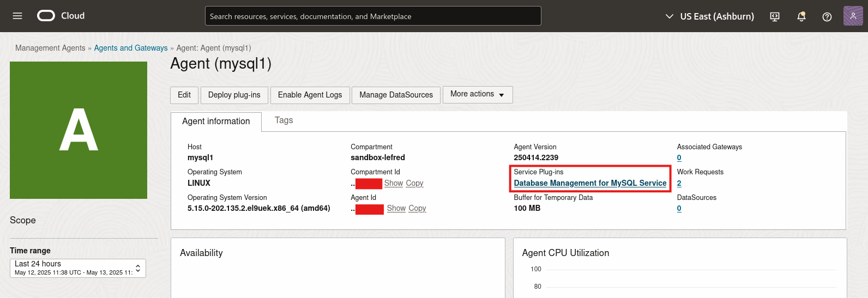Show the Agent Id value
This screenshot has height=298, width=868.
[x=396, y=208]
